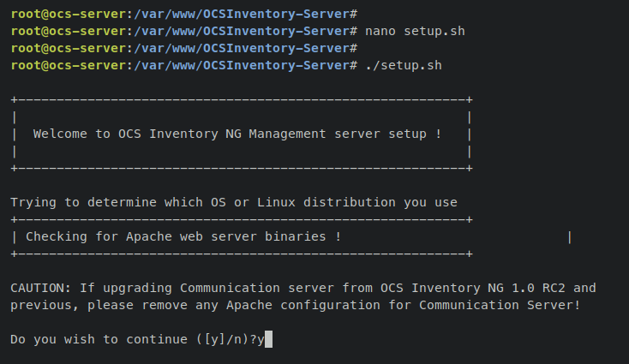Click the terminal cursor block after 'y'

tap(269, 339)
